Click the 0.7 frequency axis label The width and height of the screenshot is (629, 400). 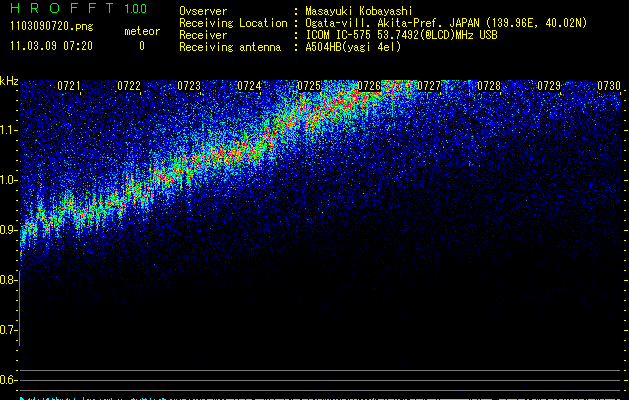tap(7, 330)
